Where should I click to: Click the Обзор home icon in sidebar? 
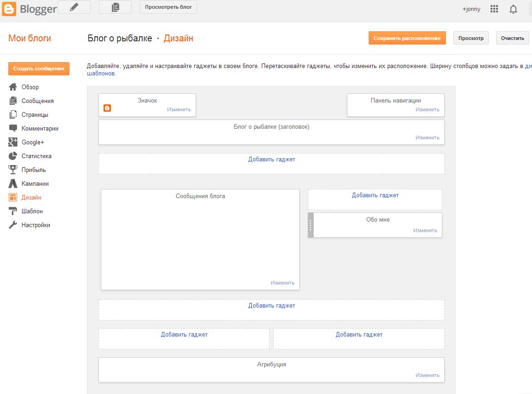(x=13, y=87)
